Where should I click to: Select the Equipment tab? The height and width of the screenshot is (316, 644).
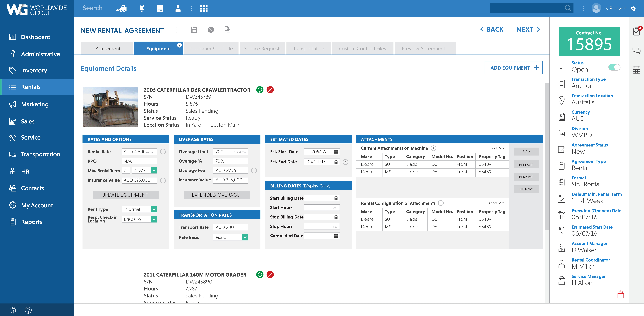[158, 48]
